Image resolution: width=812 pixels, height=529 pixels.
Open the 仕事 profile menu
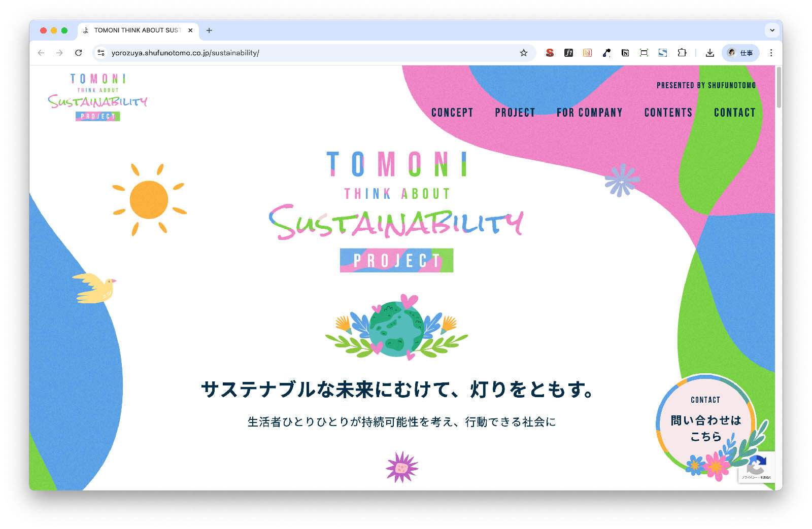[740, 53]
